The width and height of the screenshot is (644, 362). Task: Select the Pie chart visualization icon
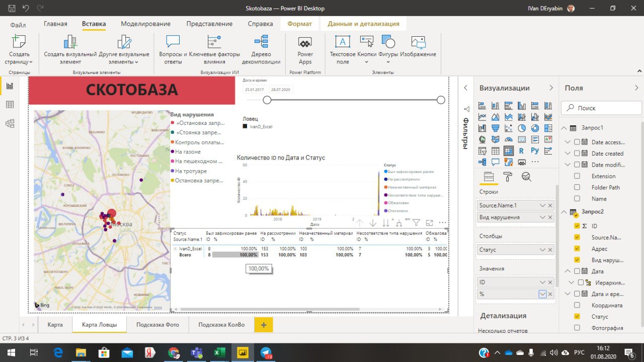click(522, 128)
